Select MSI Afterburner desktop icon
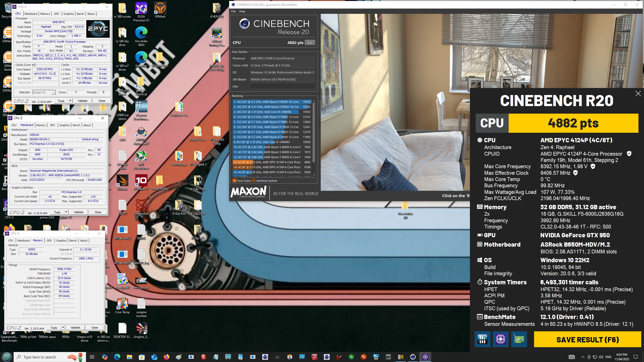 (141, 160)
